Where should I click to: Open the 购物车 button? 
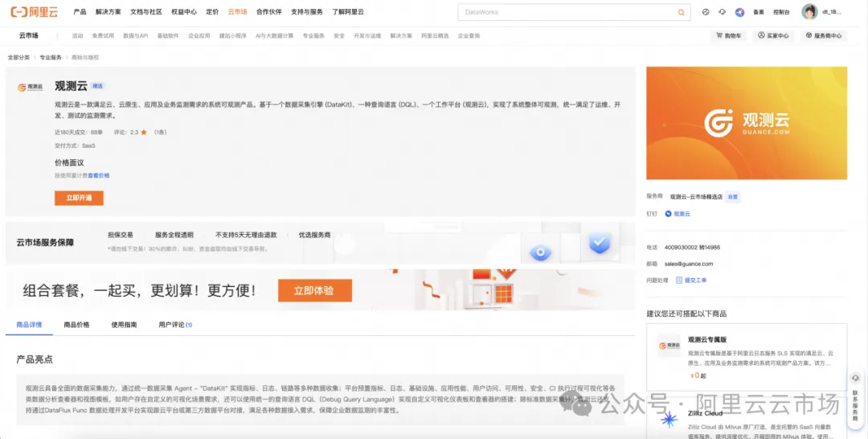click(x=728, y=35)
